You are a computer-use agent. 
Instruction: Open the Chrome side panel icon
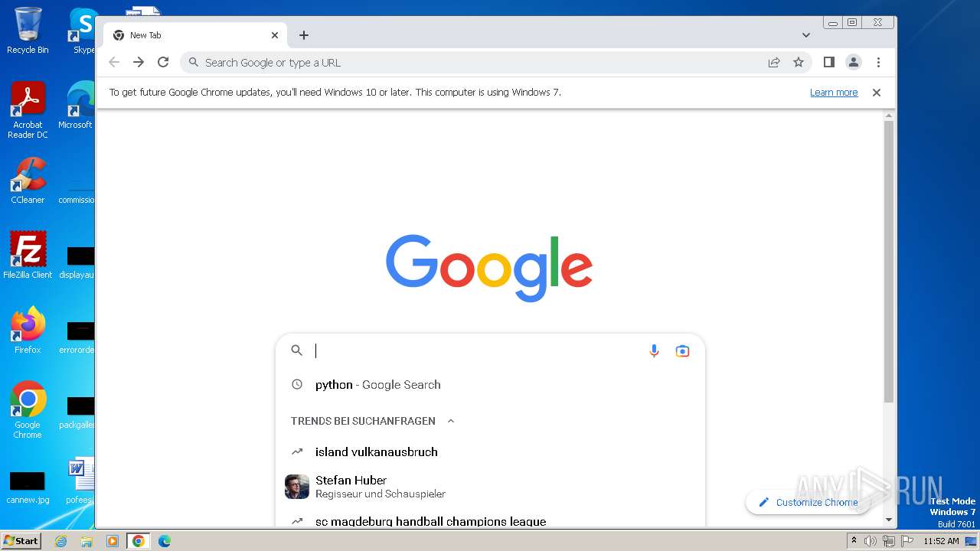click(828, 62)
